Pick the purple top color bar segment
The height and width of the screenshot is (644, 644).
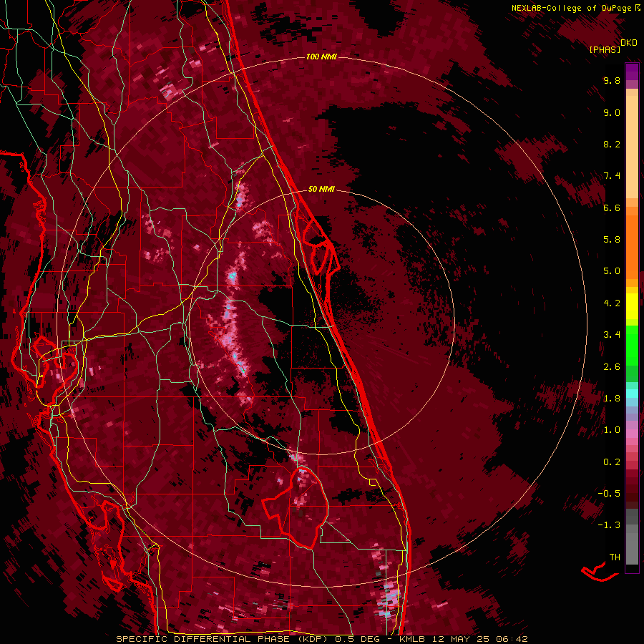(x=632, y=72)
